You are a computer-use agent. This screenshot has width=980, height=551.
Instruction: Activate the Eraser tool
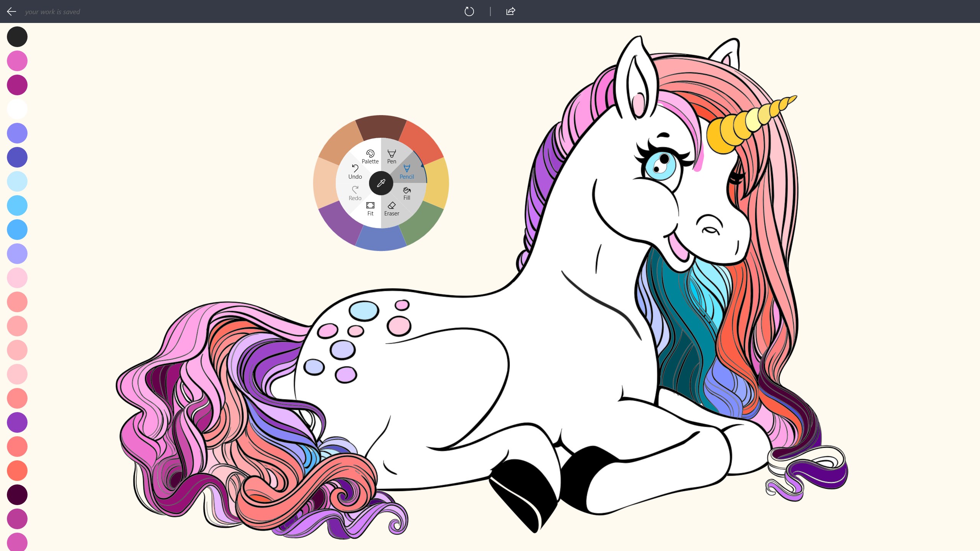pyautogui.click(x=391, y=209)
